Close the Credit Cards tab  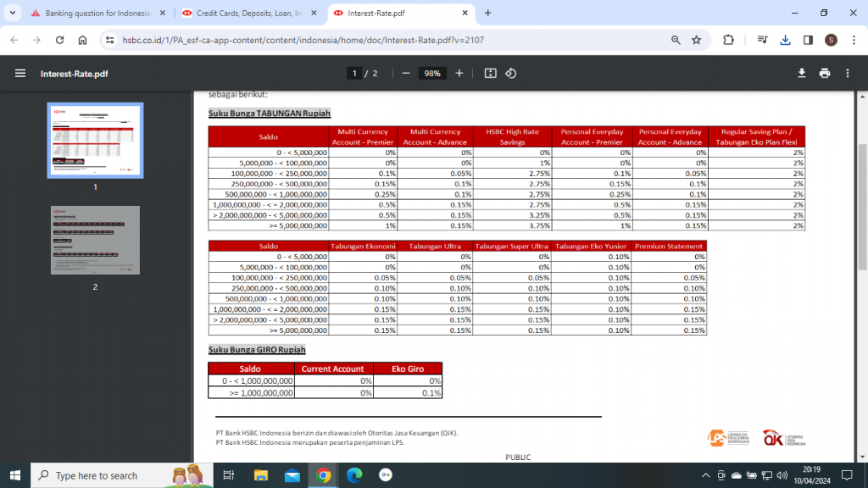(314, 13)
